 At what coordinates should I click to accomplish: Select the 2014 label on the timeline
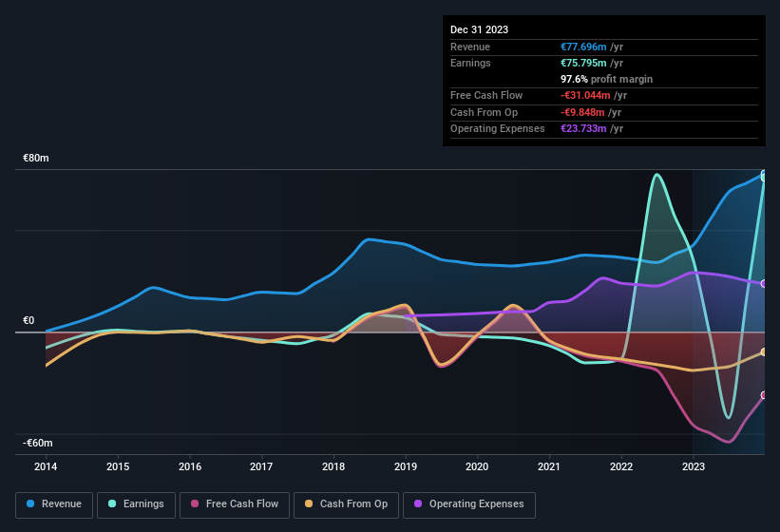pos(46,466)
